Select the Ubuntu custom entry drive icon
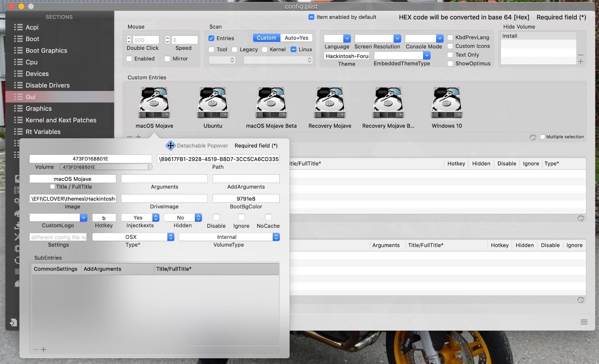The height and width of the screenshot is (364, 599). tap(213, 103)
